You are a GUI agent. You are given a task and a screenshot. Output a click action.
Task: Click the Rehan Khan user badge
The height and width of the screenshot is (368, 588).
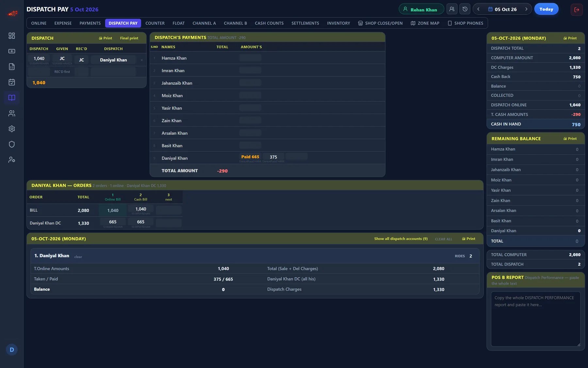pyautogui.click(x=421, y=9)
